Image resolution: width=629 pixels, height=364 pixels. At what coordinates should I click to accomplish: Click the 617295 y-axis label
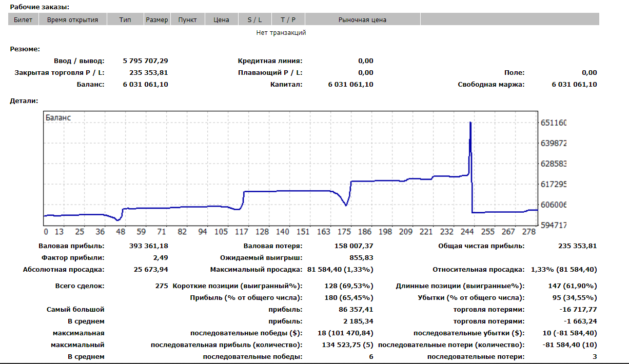[x=554, y=184]
